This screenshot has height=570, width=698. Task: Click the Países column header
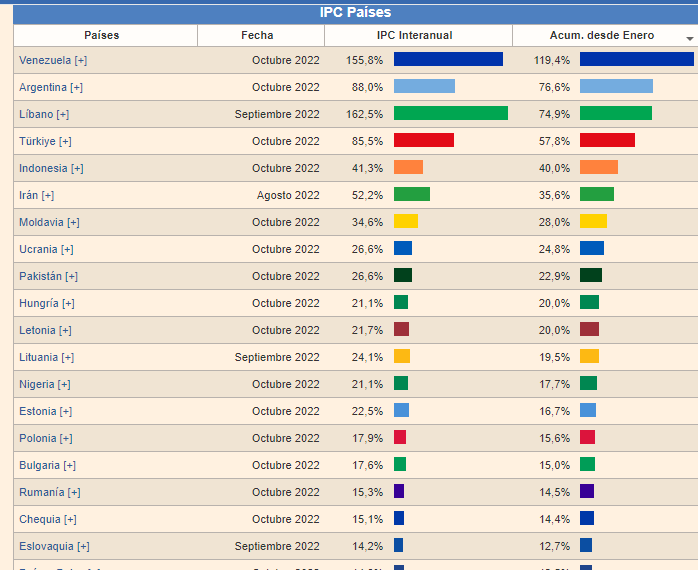[101, 35]
